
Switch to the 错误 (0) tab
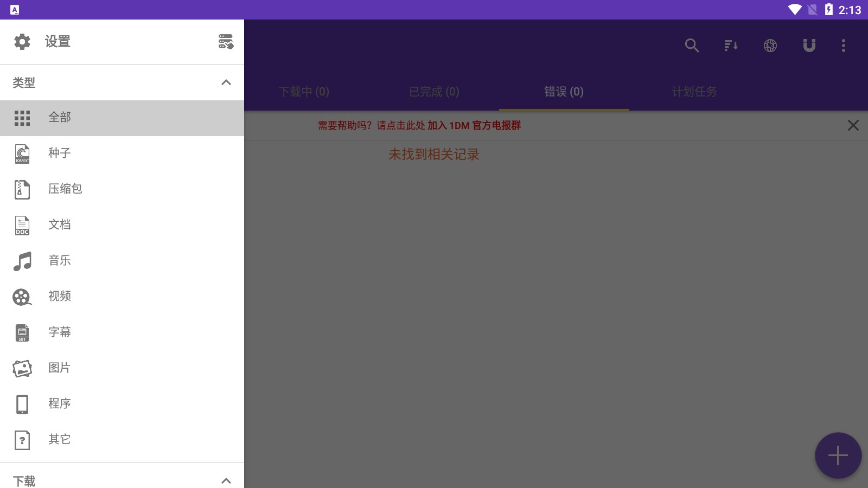pyautogui.click(x=564, y=92)
